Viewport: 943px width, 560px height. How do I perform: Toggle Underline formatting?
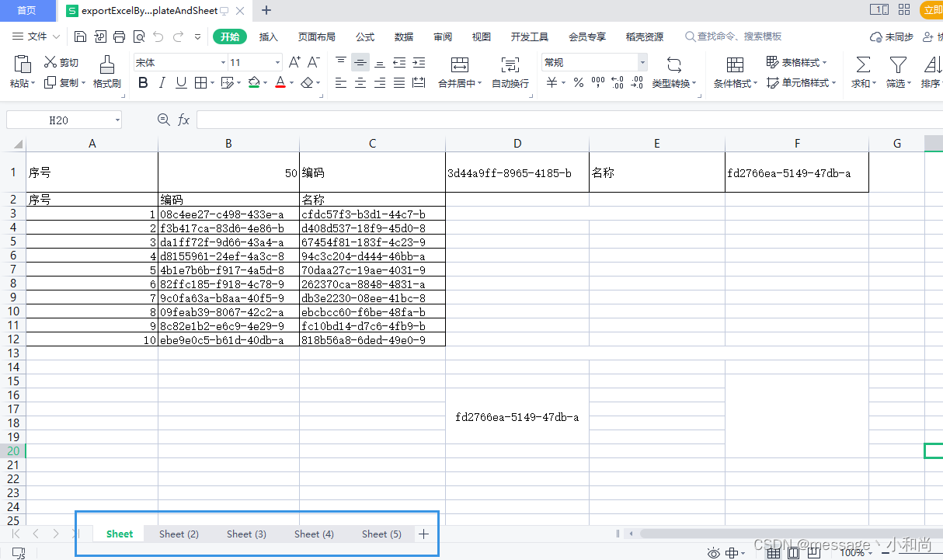click(x=181, y=83)
